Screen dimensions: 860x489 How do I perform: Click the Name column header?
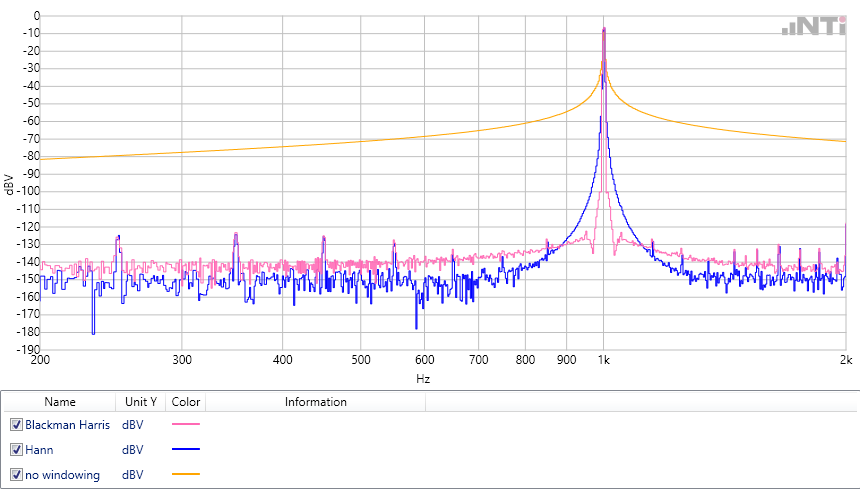coord(59,402)
